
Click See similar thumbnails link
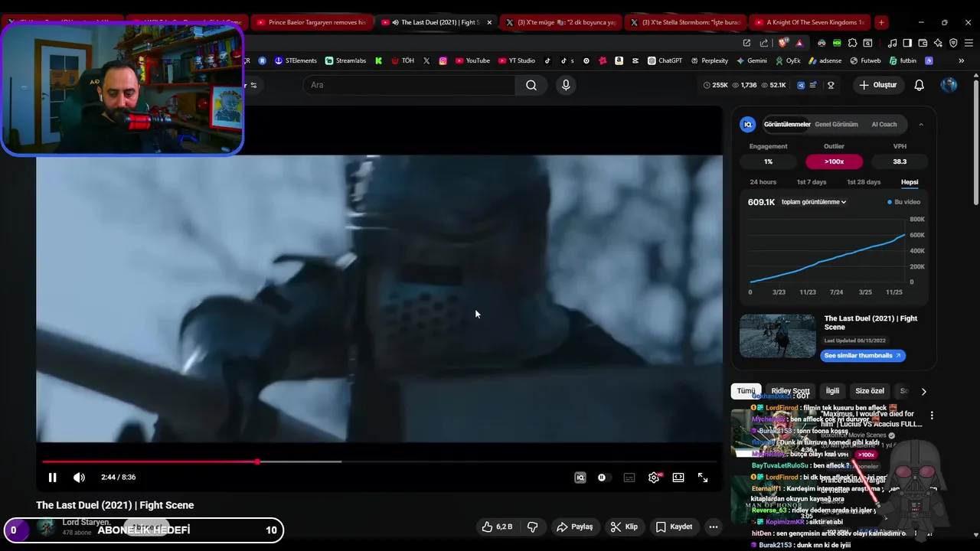pyautogui.click(x=863, y=355)
